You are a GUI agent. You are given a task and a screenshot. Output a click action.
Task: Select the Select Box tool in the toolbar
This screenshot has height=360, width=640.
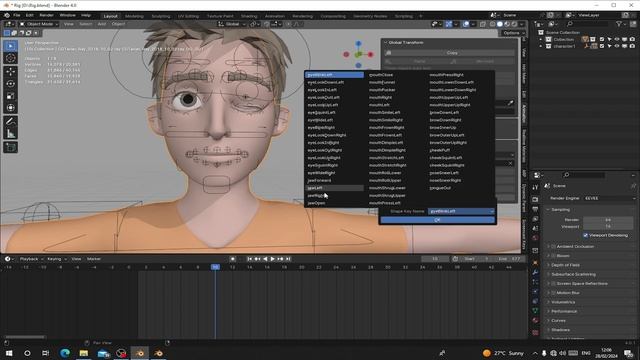tap(10, 46)
